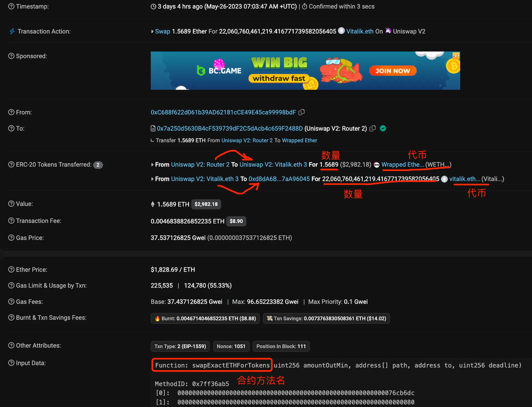The image size is (532, 407).
Task: Open the Wrapped Ethe... token link
Action: [403, 165]
